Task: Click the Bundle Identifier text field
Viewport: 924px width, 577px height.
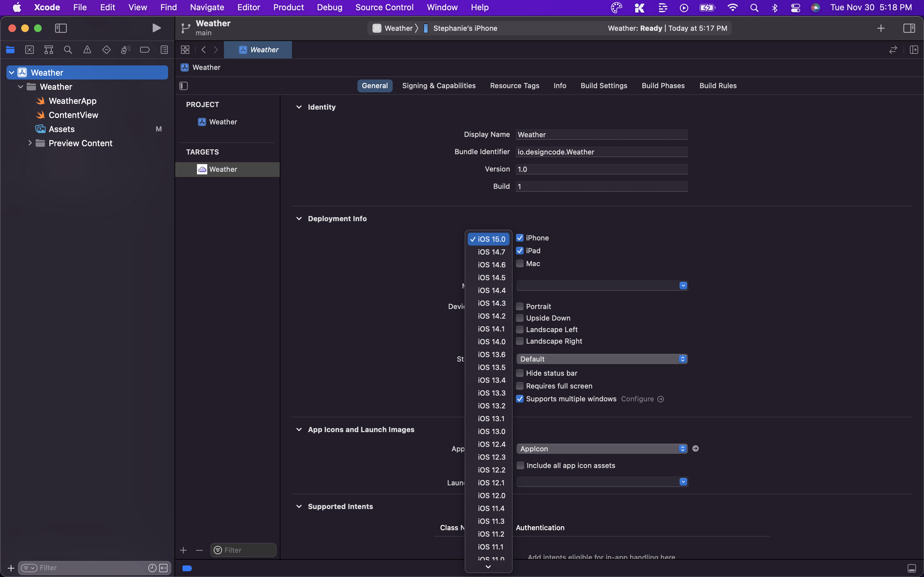Action: (601, 152)
